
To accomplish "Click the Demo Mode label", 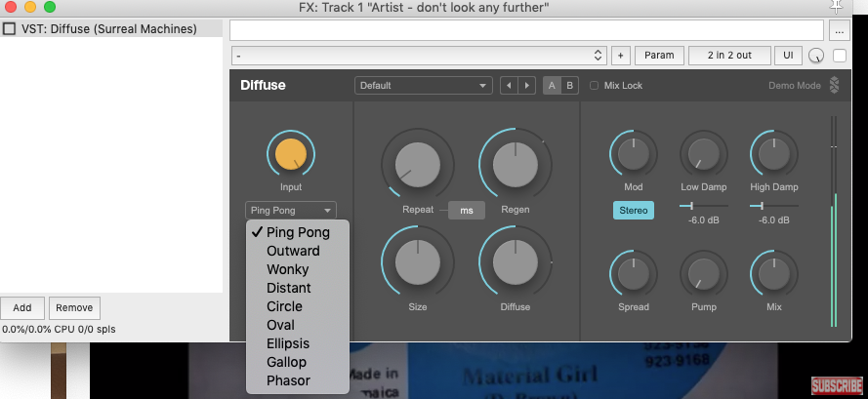I will (x=795, y=86).
